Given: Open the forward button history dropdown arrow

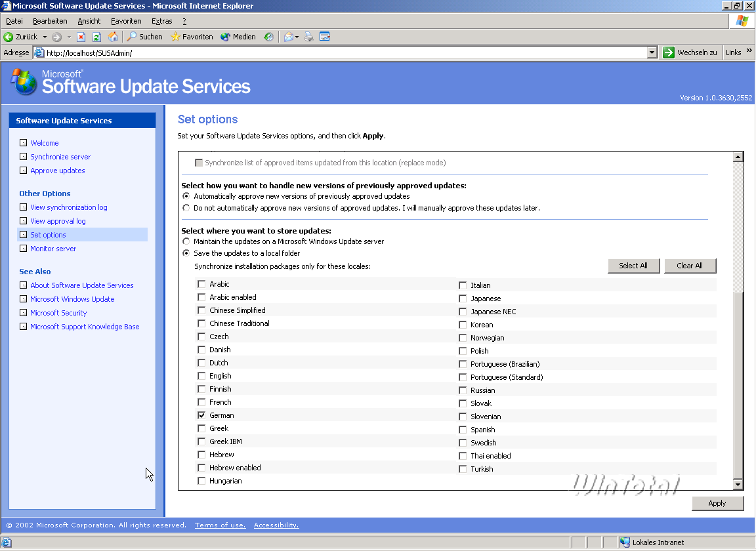Looking at the screenshot, I should [x=69, y=37].
